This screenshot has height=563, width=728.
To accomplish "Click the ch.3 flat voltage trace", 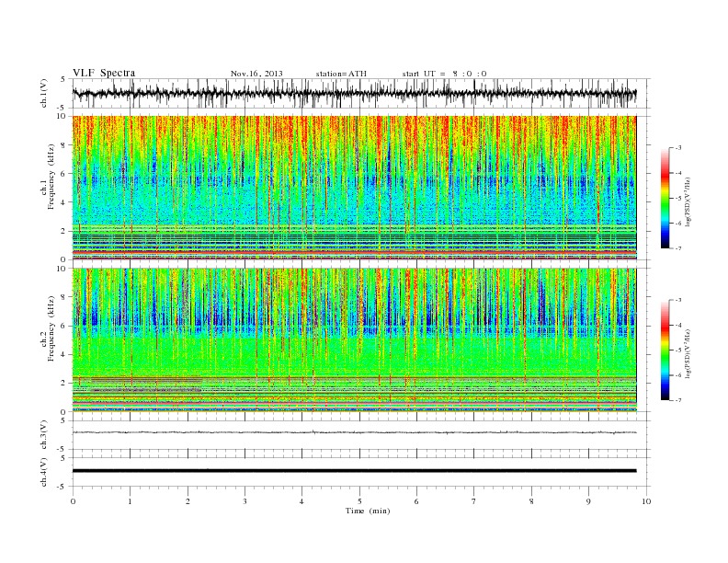I will (x=354, y=432).
